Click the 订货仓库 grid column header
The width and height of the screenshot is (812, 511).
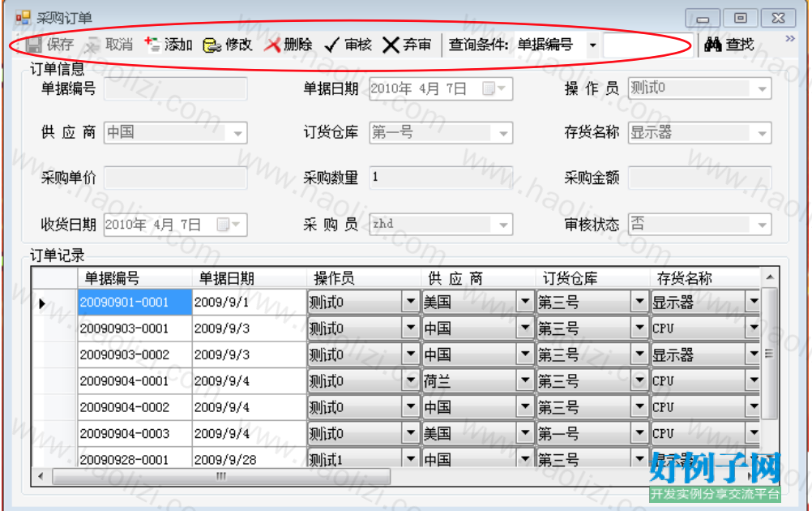[x=592, y=278]
